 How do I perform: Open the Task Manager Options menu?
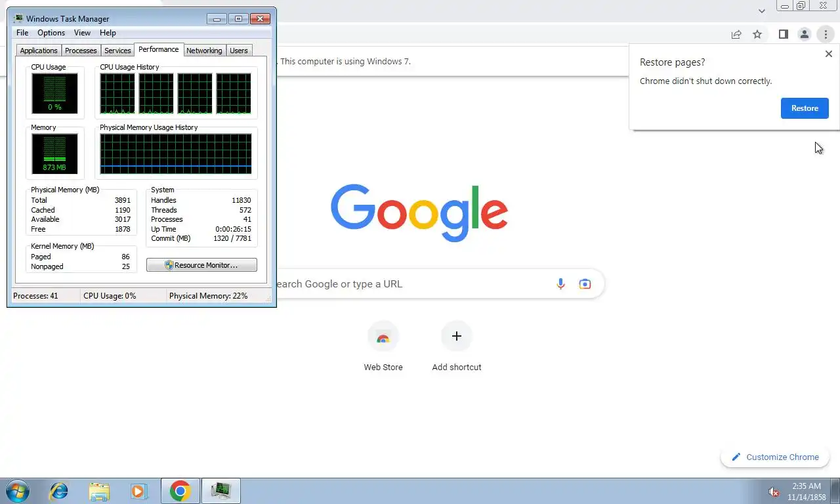coord(51,33)
